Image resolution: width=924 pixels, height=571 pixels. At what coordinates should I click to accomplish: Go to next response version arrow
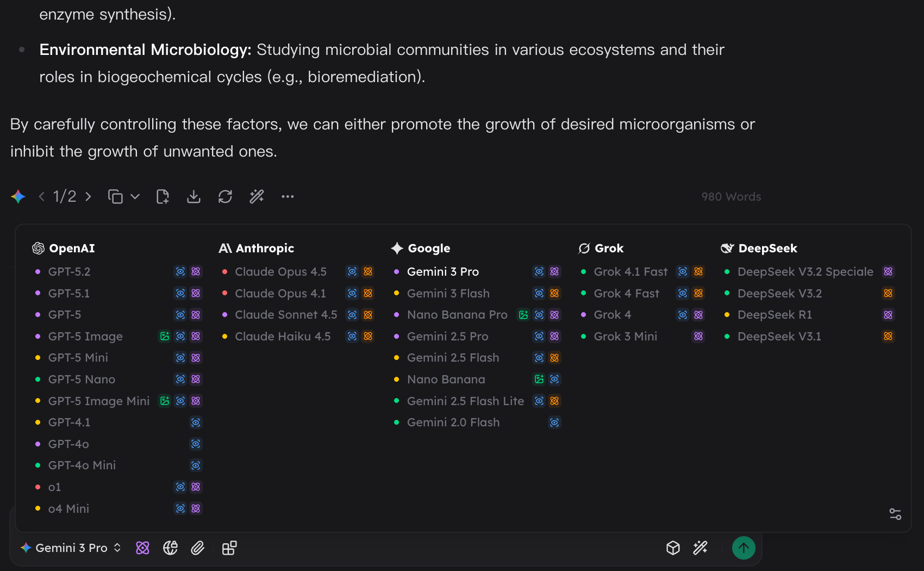click(x=89, y=196)
